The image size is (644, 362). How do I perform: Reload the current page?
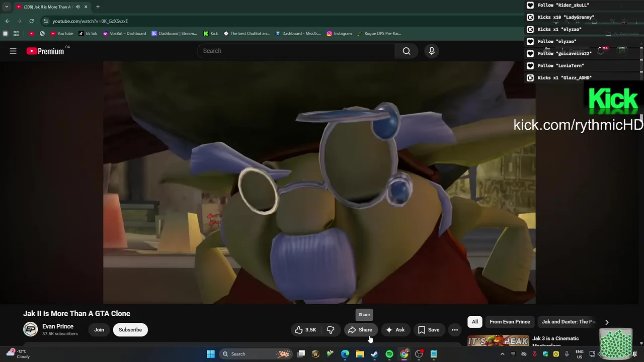click(x=31, y=21)
